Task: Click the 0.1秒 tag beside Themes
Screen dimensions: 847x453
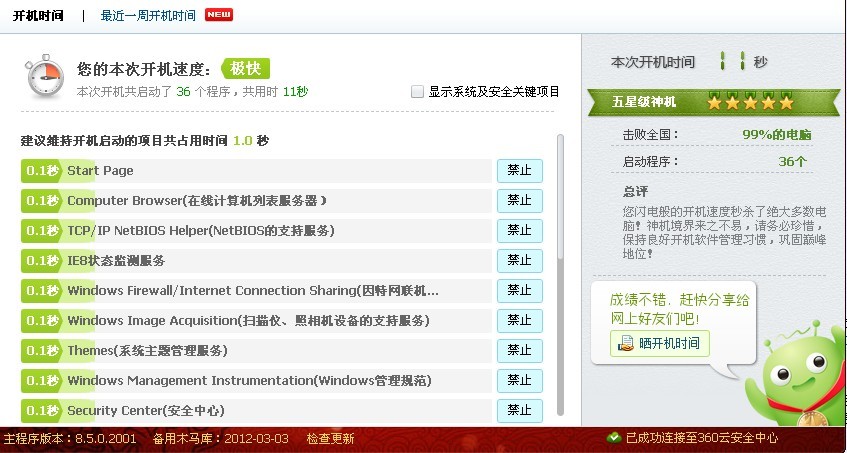Action: tap(42, 350)
